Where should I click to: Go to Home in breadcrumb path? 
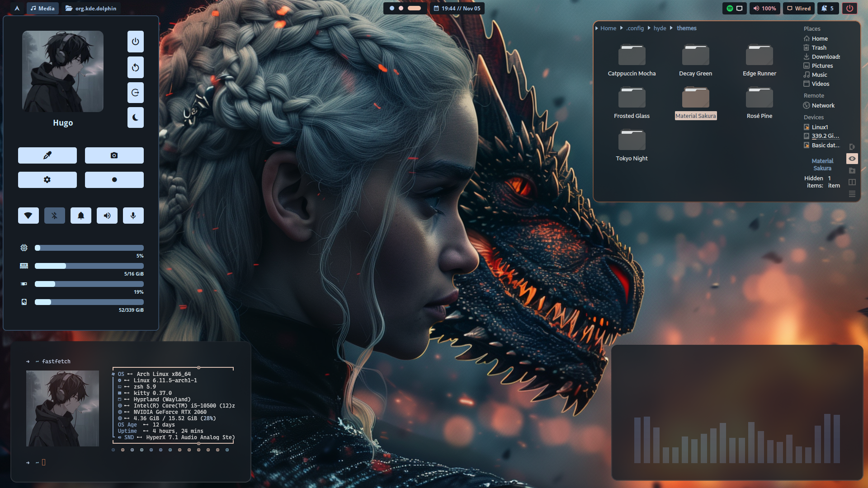click(x=608, y=28)
